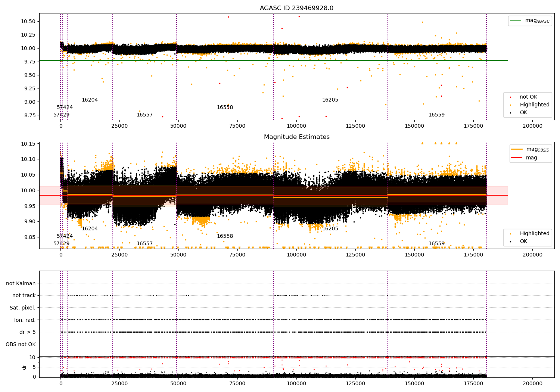Image resolution: width=560 pixels, height=392 pixels.
Task: Click "Highlighted" in the AGASC ID plot legend
Action: tap(530, 105)
